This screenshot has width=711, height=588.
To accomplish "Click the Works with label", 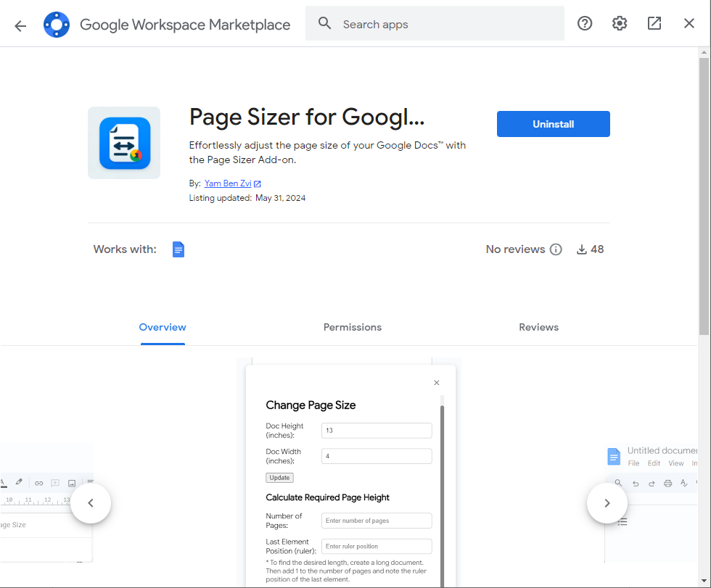I will pos(125,249).
